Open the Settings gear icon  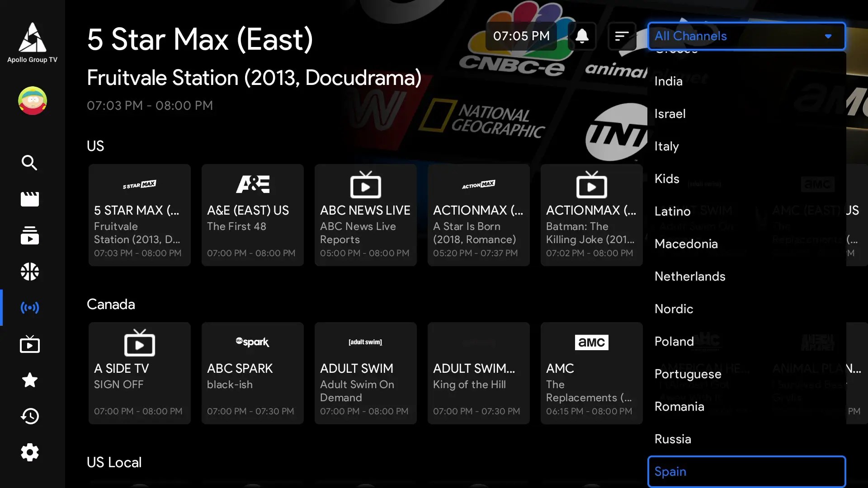(30, 452)
